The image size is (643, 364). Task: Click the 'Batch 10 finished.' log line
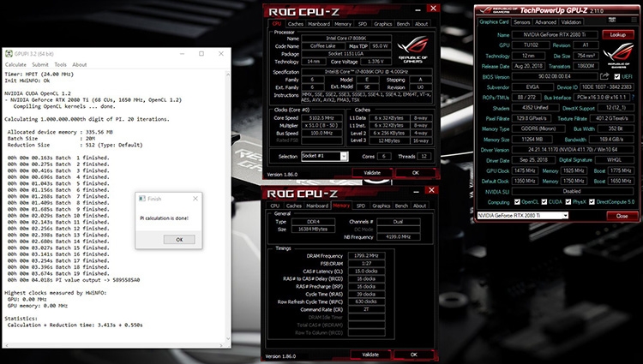tap(58, 215)
